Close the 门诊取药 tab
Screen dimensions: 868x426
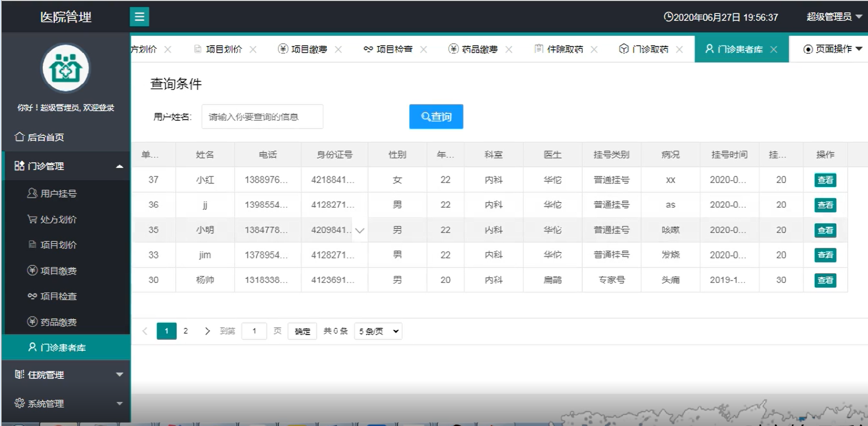point(679,49)
